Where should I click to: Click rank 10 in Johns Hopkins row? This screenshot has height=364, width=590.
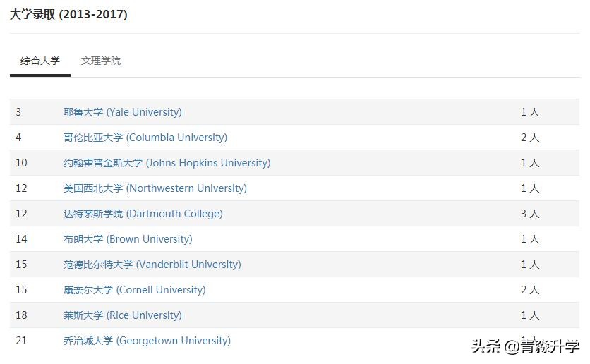(x=21, y=163)
